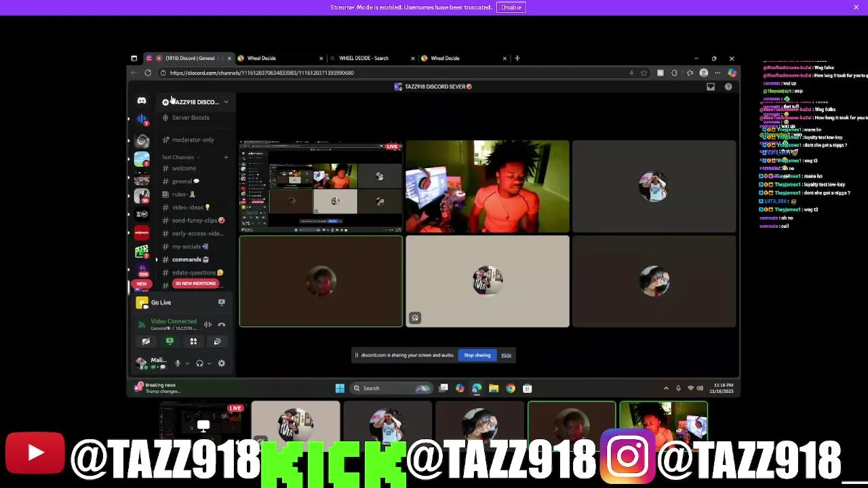868x488 pixels.
Task: Hide the screen sharing notice
Action: tap(507, 355)
